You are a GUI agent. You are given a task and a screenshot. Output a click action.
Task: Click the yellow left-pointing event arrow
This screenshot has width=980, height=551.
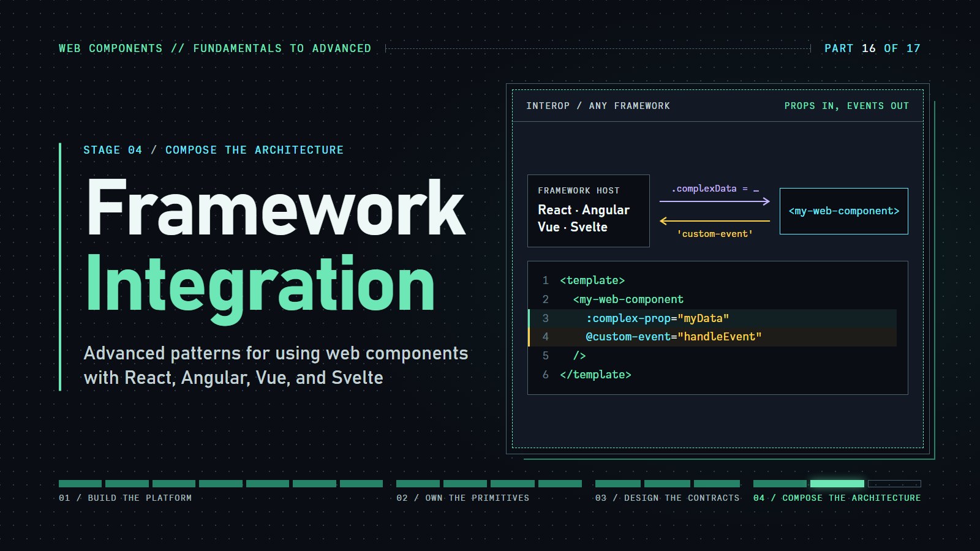715,220
